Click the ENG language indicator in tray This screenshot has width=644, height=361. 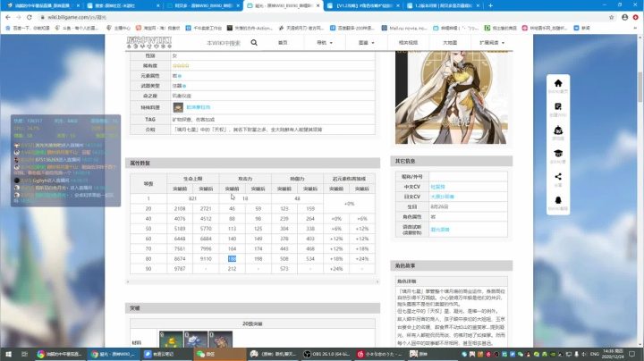click(x=594, y=354)
